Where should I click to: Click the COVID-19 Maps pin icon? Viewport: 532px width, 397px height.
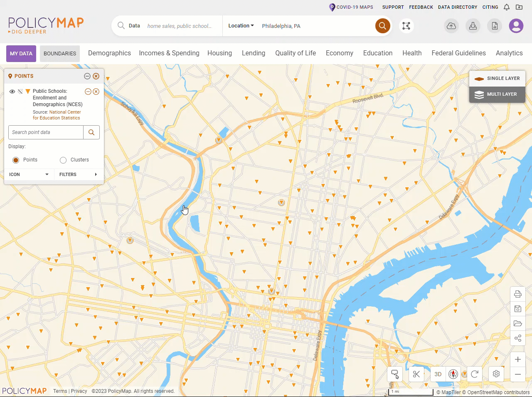pyautogui.click(x=332, y=7)
